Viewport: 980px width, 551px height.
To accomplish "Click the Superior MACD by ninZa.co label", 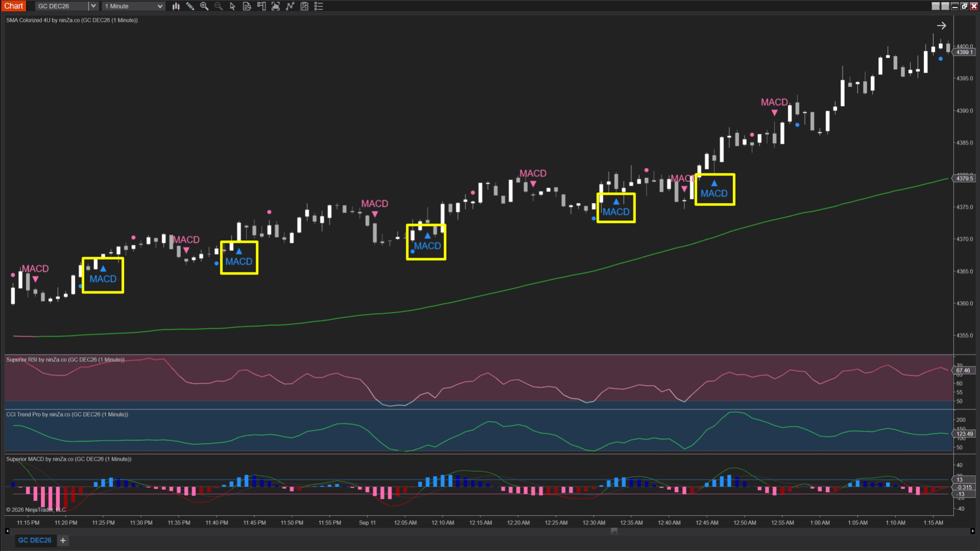I will coord(69,459).
